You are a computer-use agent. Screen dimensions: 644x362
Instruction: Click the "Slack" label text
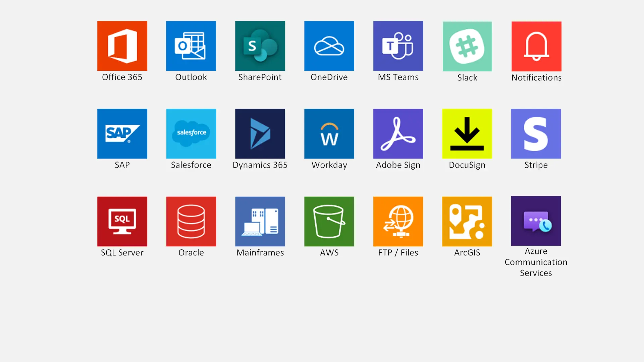tap(467, 77)
